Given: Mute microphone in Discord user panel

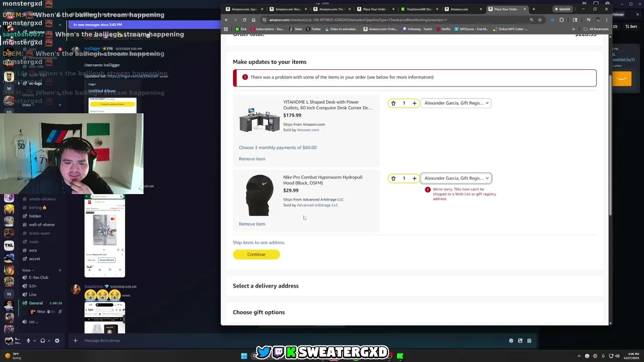Looking at the screenshot, I should click(x=28, y=341).
